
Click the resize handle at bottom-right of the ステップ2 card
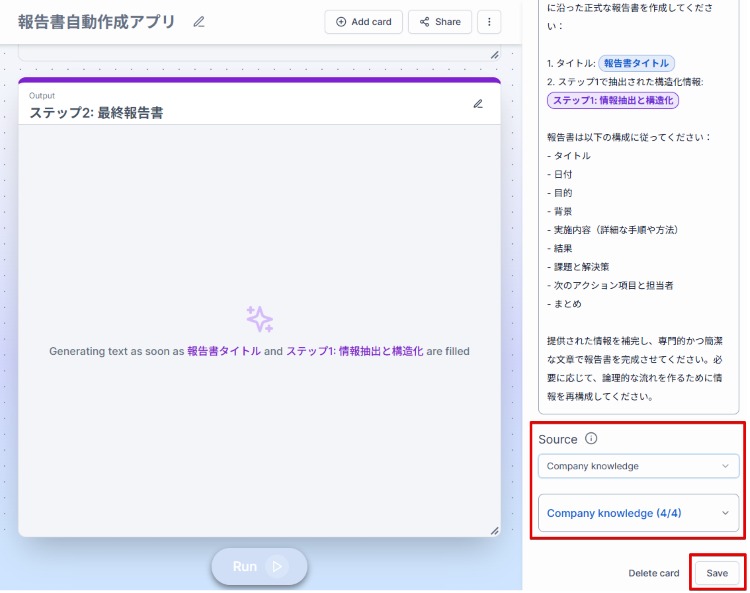pos(494,531)
